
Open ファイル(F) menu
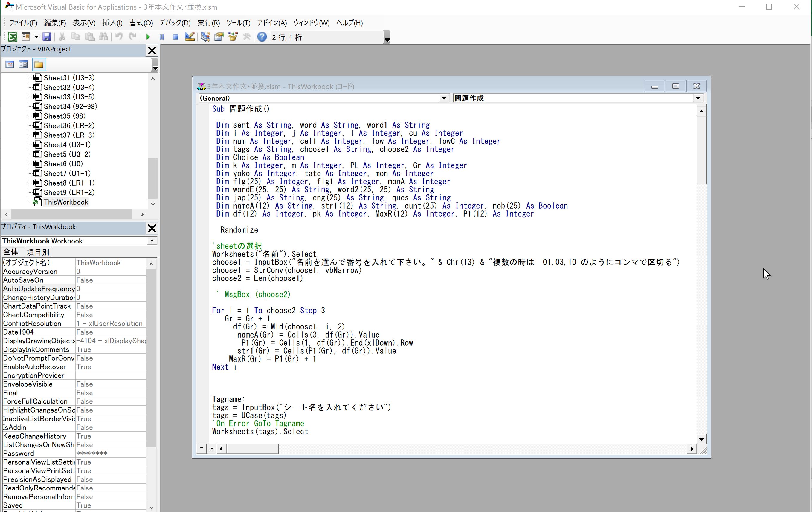(23, 23)
